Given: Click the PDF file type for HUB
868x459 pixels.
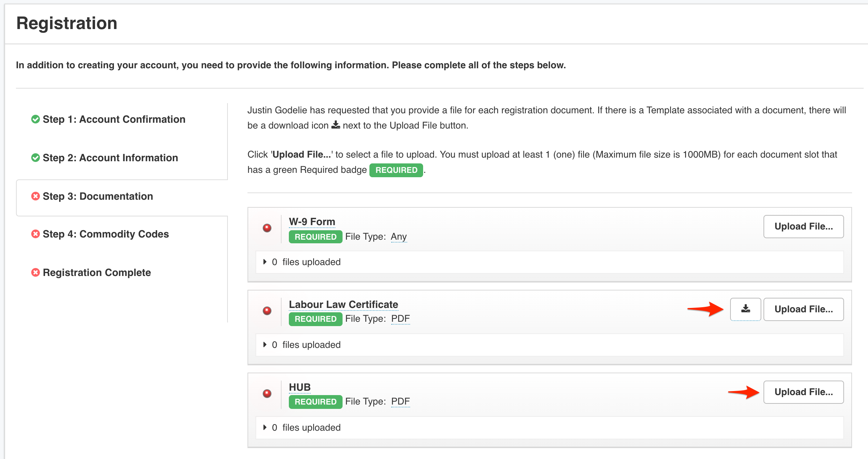Looking at the screenshot, I should tap(400, 402).
